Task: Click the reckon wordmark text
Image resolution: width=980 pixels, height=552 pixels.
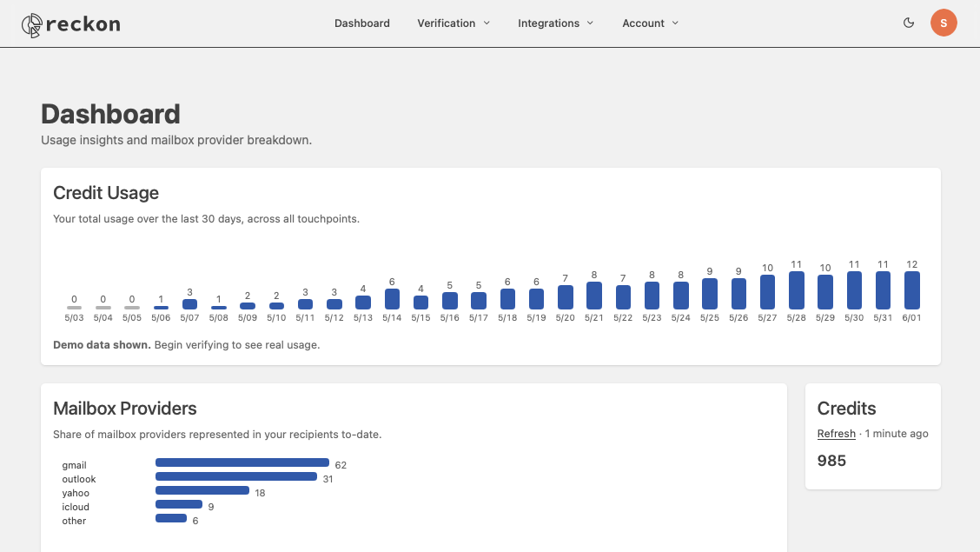Action: 83,24
